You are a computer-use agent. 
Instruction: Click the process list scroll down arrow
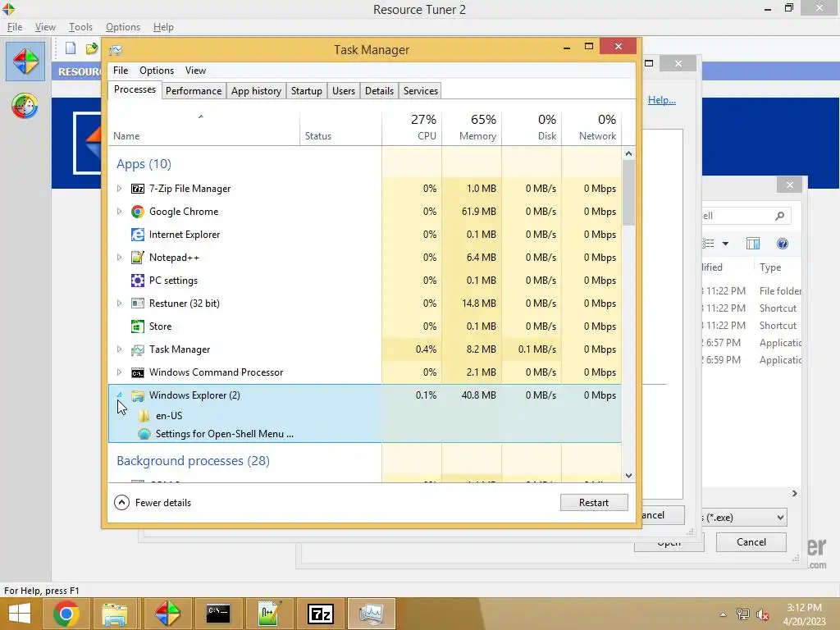pyautogui.click(x=628, y=476)
